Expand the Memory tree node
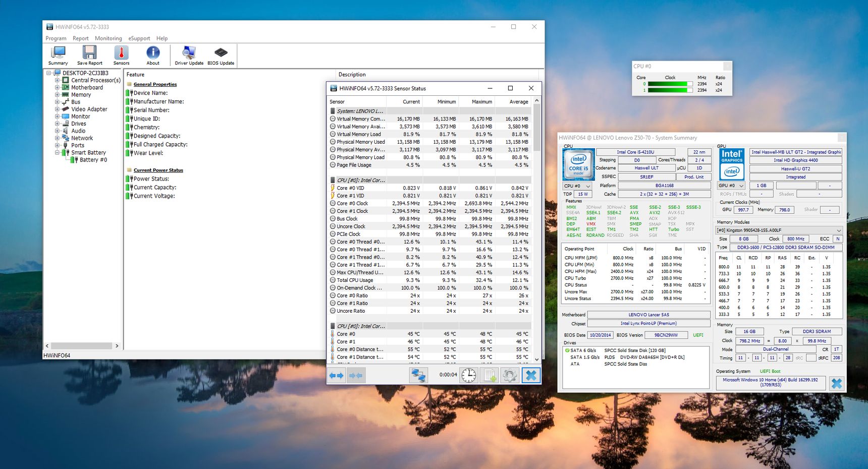The width and height of the screenshot is (868, 469). pyautogui.click(x=57, y=95)
